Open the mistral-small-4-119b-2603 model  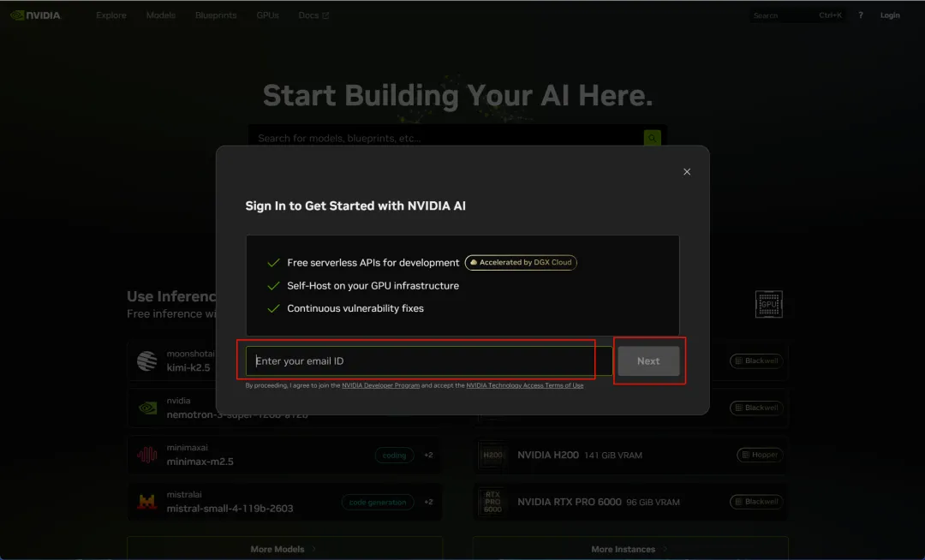tap(284, 502)
